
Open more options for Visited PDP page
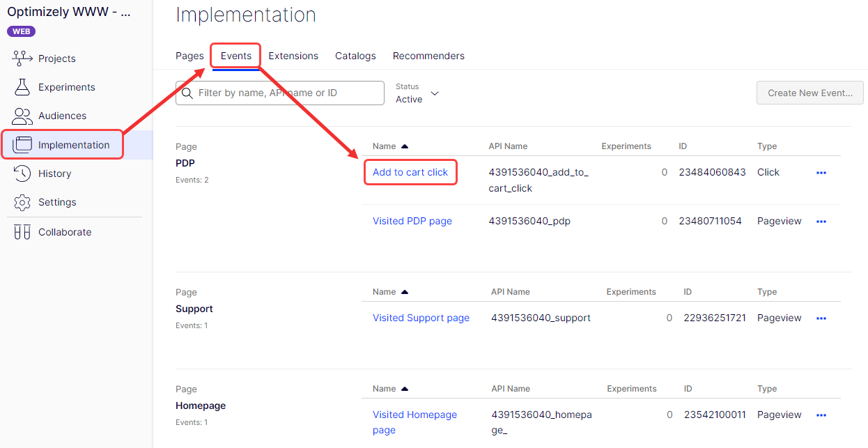(x=821, y=222)
